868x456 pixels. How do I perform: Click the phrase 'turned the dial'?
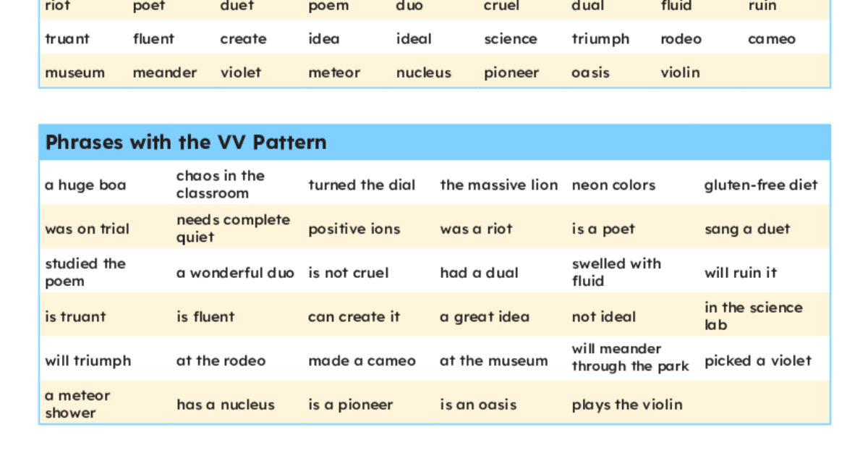pyautogui.click(x=362, y=185)
